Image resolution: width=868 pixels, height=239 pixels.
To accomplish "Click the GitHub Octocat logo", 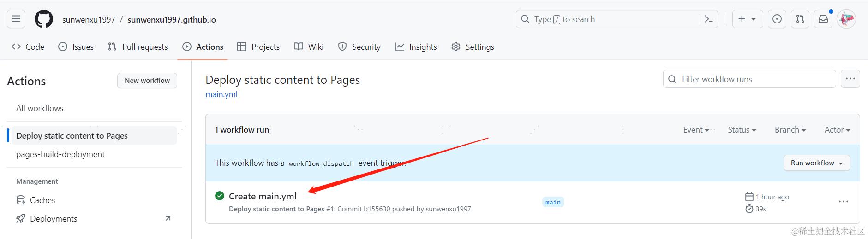I will pyautogui.click(x=44, y=19).
